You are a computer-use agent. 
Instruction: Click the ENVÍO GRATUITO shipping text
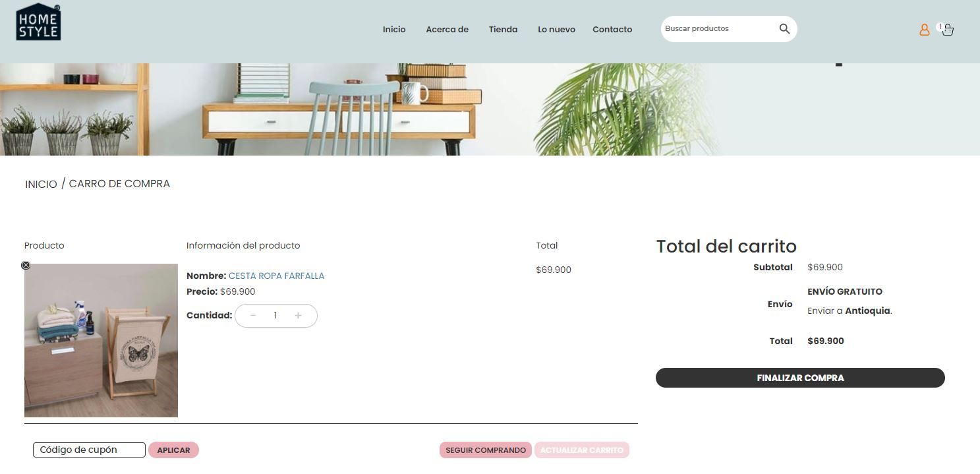point(845,291)
